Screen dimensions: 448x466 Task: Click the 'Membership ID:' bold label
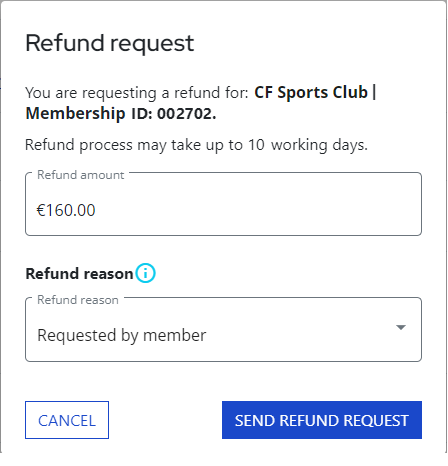pos(89,113)
